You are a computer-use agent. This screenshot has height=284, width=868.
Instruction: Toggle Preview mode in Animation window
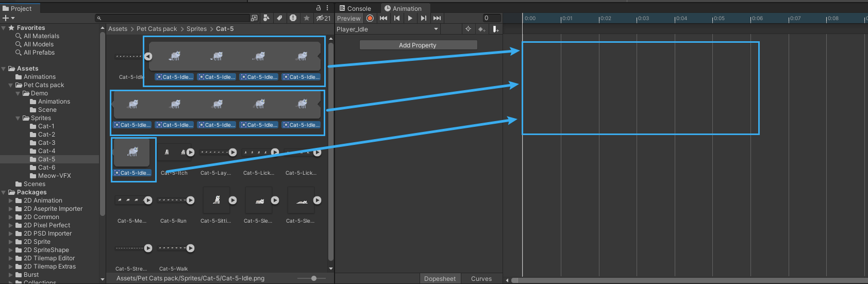pyautogui.click(x=349, y=18)
